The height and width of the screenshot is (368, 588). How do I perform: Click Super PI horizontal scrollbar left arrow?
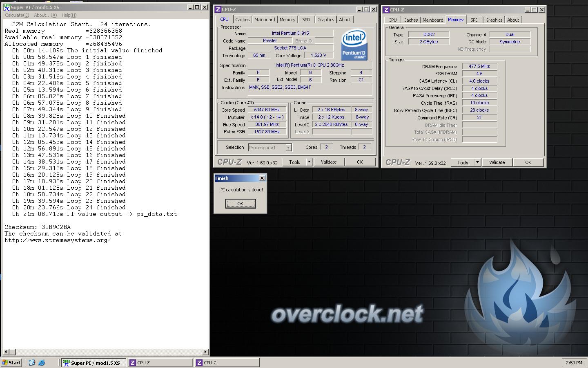(6, 352)
